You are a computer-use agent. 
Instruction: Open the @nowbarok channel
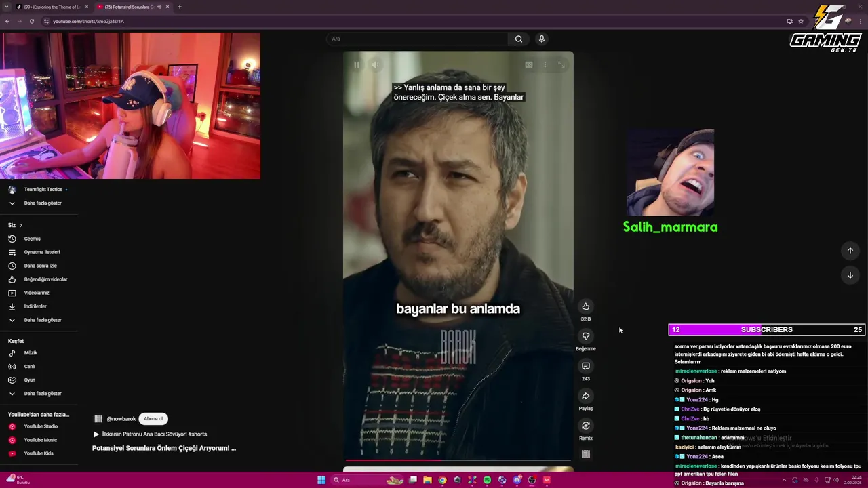pyautogui.click(x=121, y=419)
